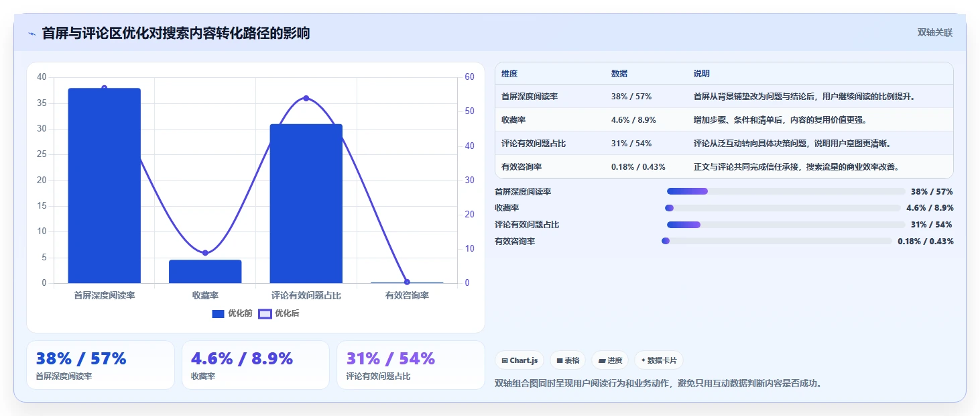Screen dimensions: 980x416
Task: Click the 31% / 54% stat card
Action: (x=410, y=365)
